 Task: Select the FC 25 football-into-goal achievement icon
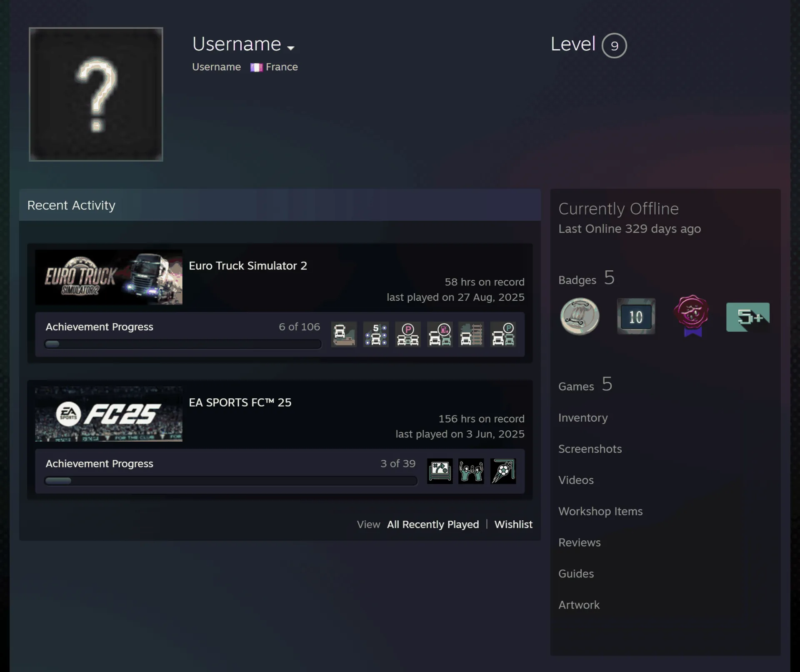pos(503,471)
